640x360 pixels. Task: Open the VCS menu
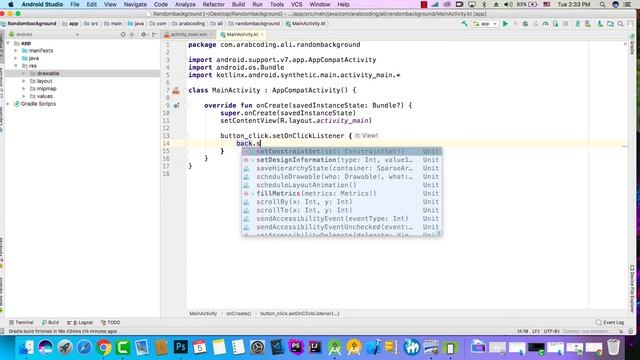pos(296,4)
